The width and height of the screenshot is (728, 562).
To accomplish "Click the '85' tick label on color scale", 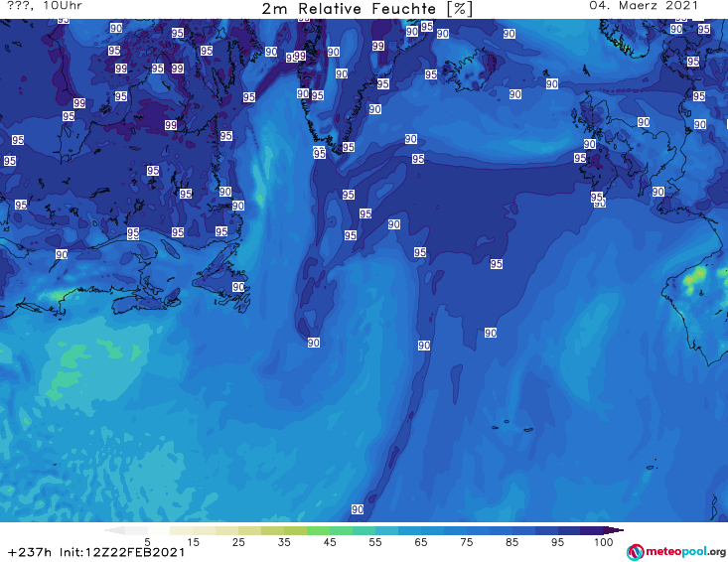I will point(511,542).
